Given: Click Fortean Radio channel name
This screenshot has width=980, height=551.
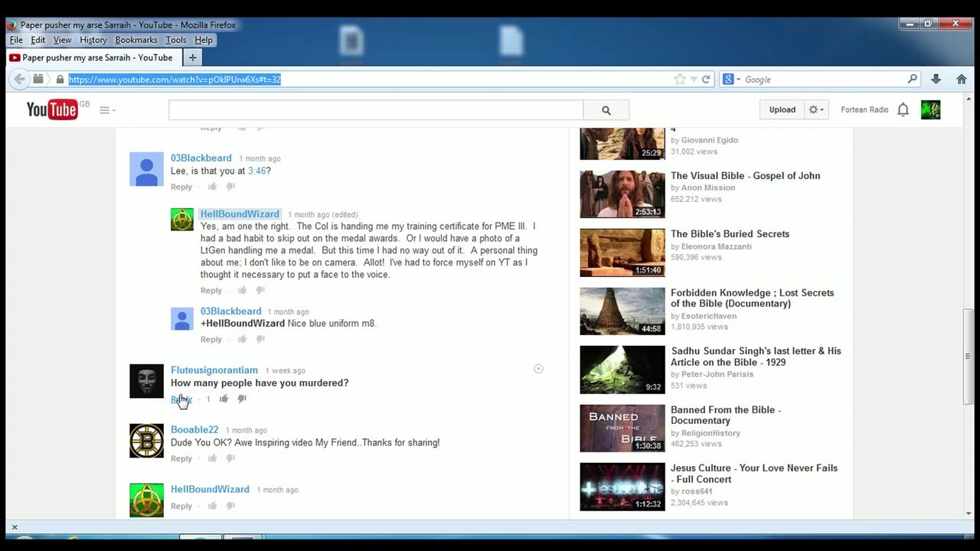Looking at the screenshot, I should coord(864,109).
